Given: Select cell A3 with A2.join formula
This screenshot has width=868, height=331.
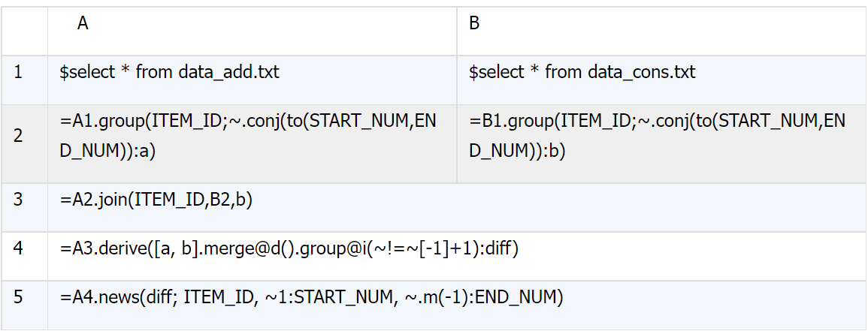Looking at the screenshot, I should (458, 207).
